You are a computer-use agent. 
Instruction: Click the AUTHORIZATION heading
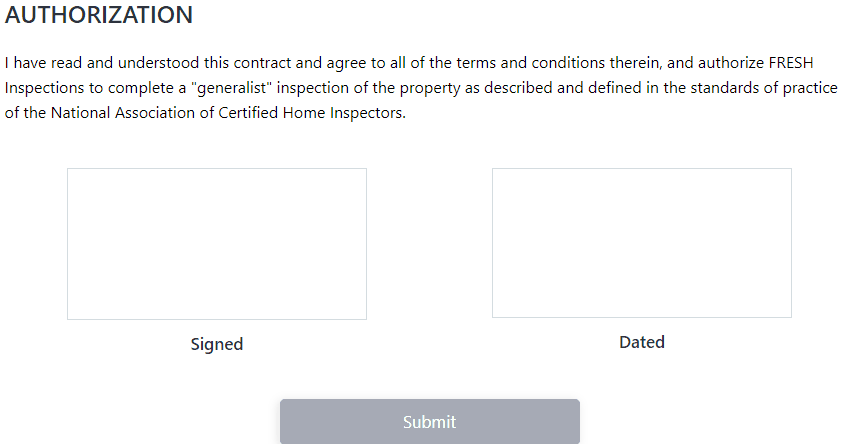[x=99, y=16]
